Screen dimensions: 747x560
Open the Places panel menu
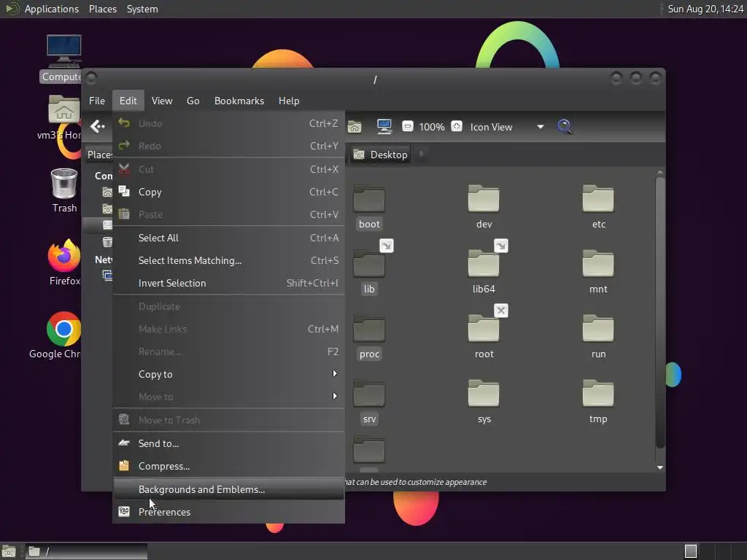tap(102, 9)
